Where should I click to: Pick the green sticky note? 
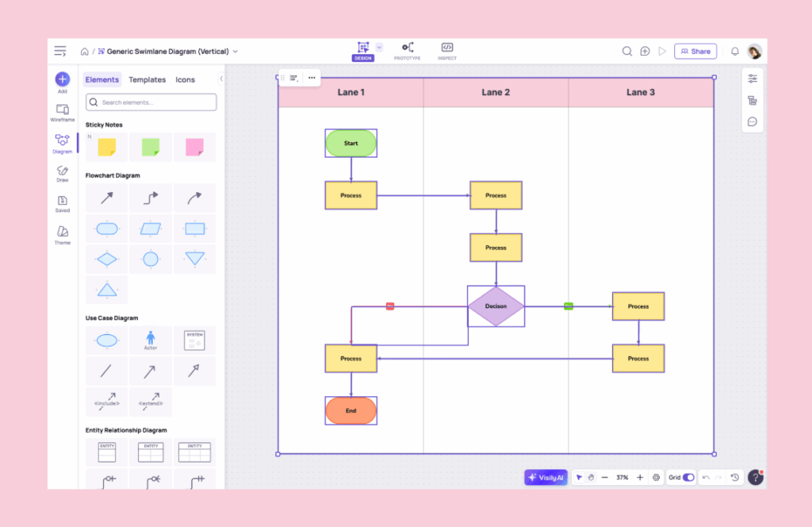pos(151,147)
